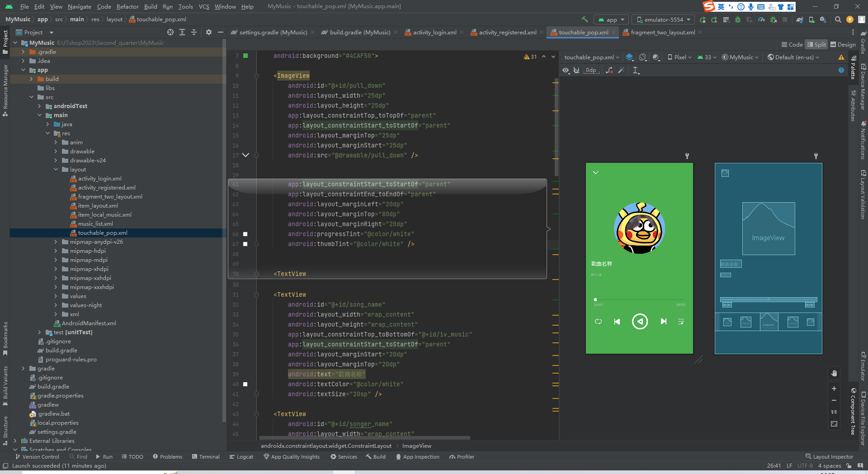The height and width of the screenshot is (474, 868).
Task: Toggle 100% zoom 1:1 button
Action: pyautogui.click(x=834, y=412)
